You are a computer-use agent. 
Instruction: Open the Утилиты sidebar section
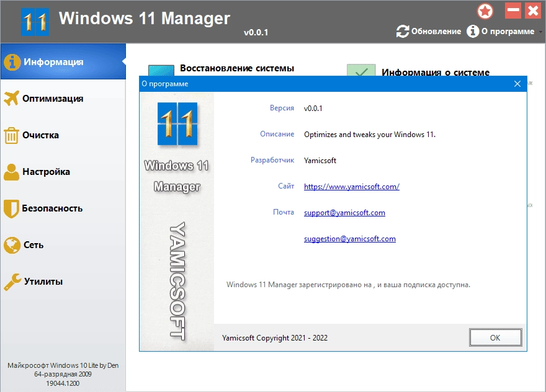63,282
